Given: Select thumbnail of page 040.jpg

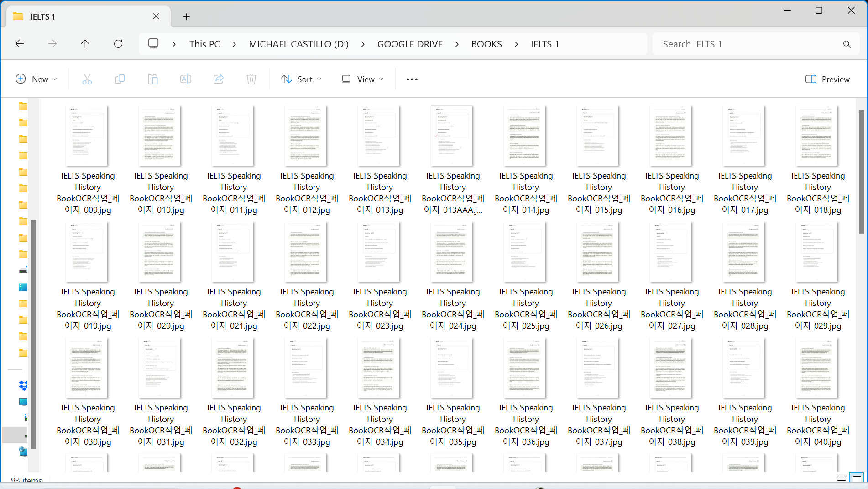Looking at the screenshot, I should pyautogui.click(x=817, y=368).
